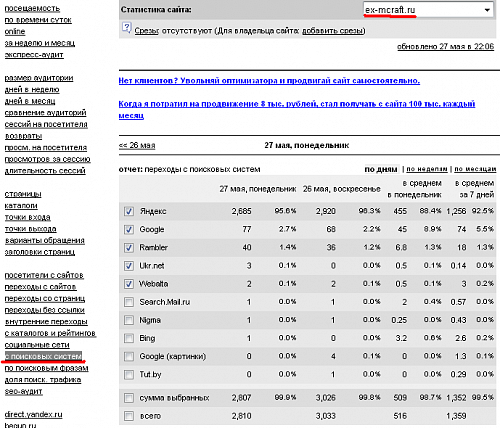
Task: Uncheck the Яндекс checkbox
Action: coord(129,211)
